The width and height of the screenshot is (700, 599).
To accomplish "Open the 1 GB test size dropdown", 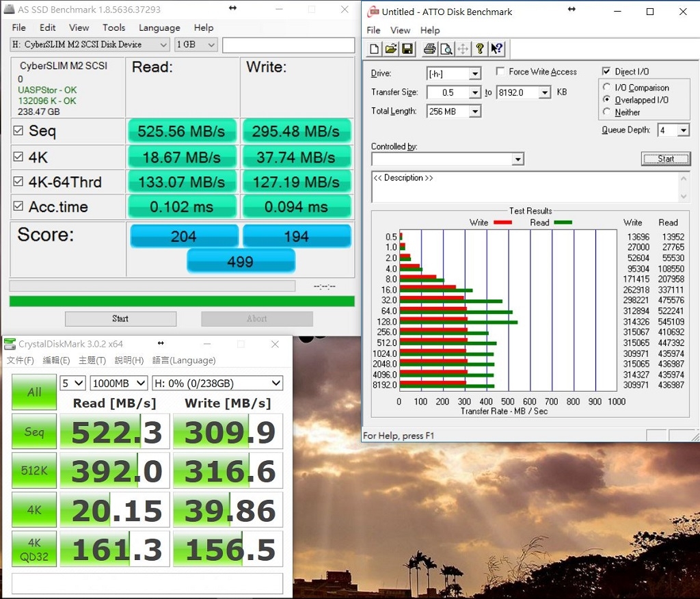I will 196,44.
